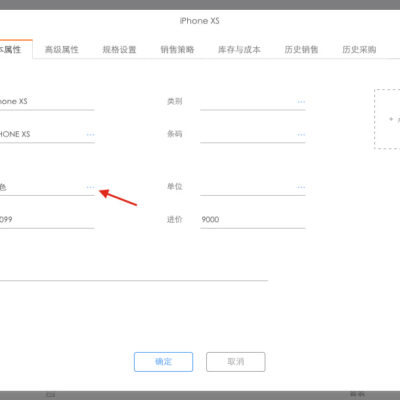Screen dimensions: 400x400
Task: Click the 单位 label
Action: tap(175, 187)
